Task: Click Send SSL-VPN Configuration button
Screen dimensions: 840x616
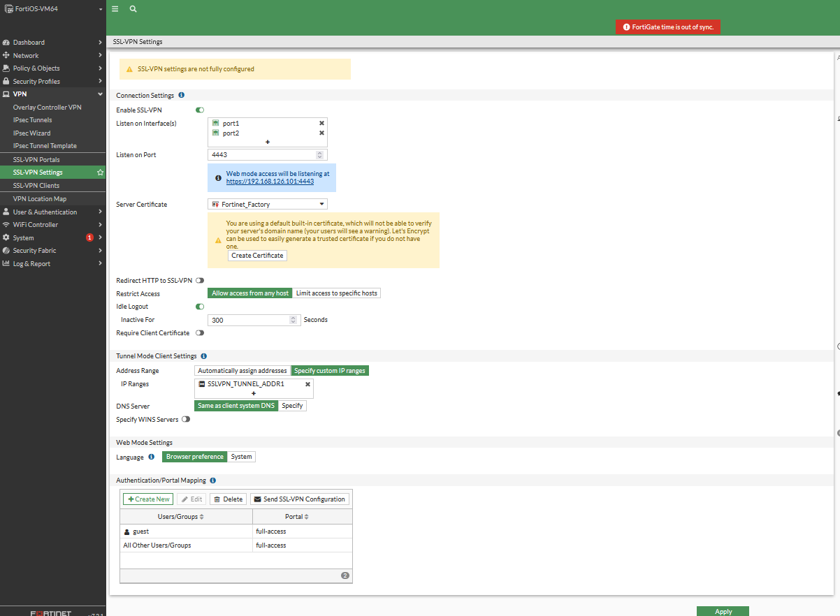Action: click(x=300, y=499)
